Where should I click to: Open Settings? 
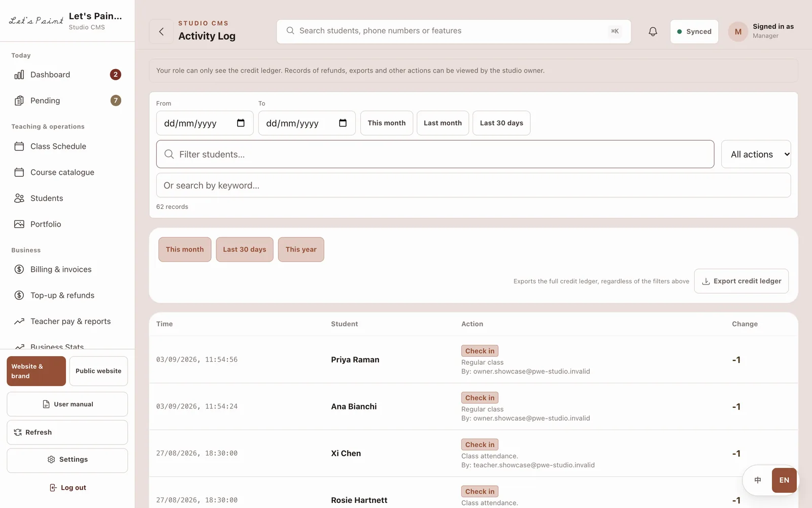click(67, 459)
